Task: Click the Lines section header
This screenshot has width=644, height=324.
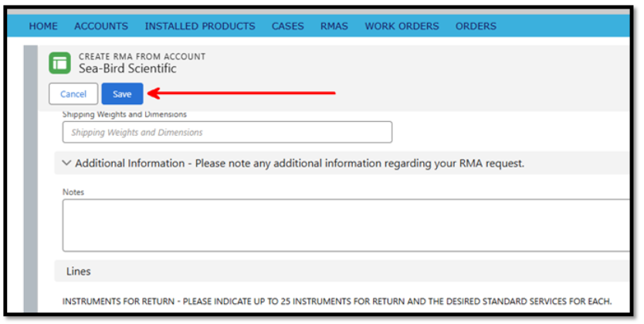Action: tap(79, 272)
